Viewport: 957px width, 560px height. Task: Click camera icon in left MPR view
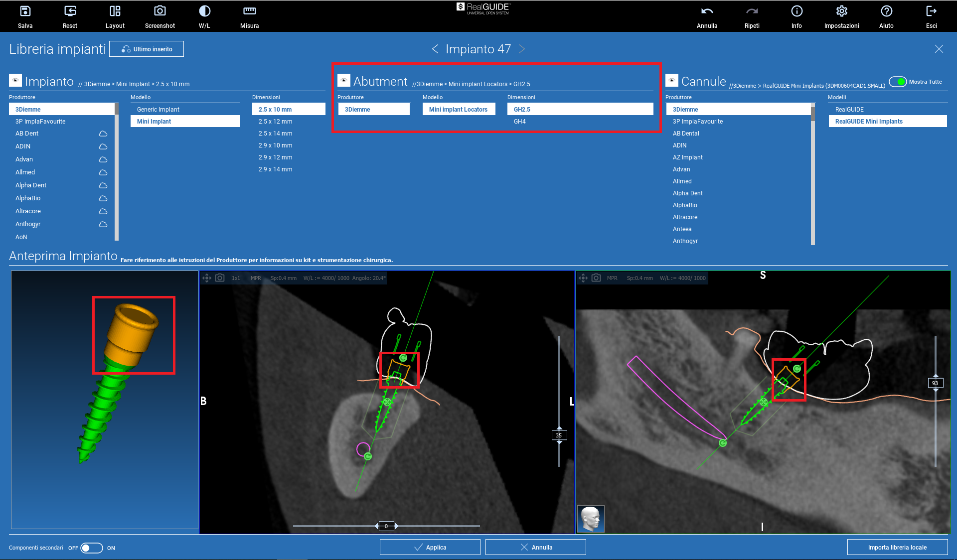point(220,278)
